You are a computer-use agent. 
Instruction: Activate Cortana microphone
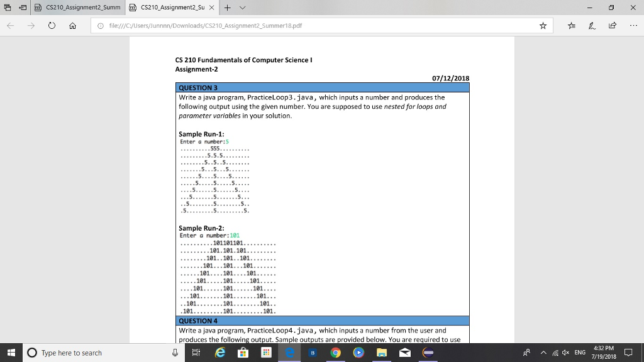175,353
